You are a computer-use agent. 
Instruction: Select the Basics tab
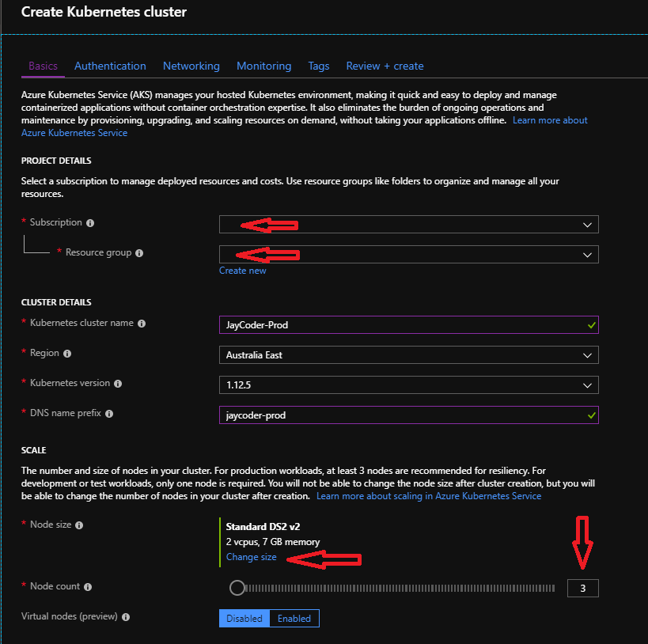[x=43, y=66]
